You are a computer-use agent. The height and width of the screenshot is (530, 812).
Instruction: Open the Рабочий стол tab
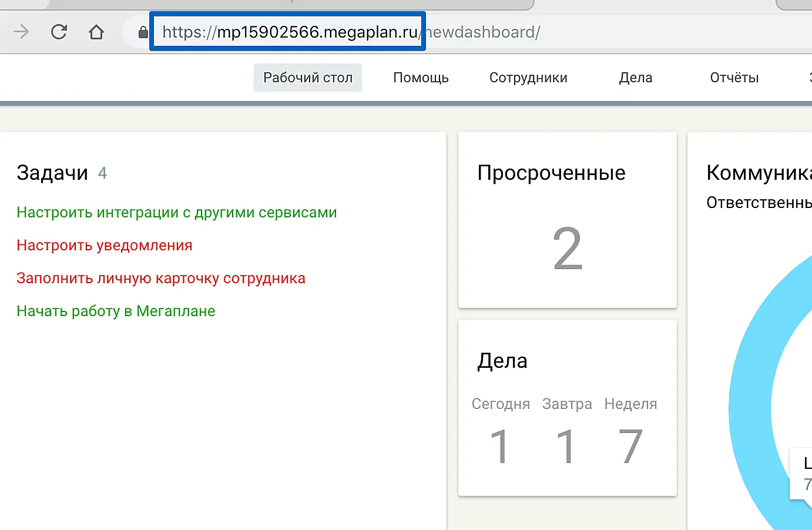(x=307, y=78)
